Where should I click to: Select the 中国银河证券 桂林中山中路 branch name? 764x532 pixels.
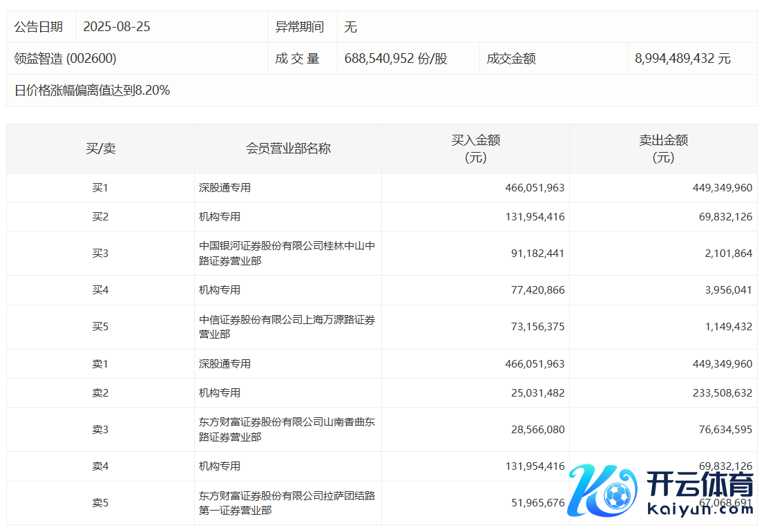287,254
